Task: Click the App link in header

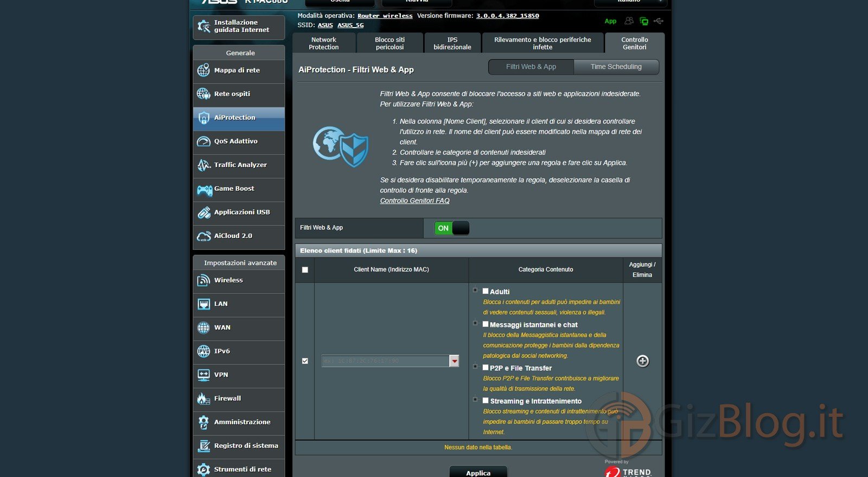Action: pyautogui.click(x=610, y=21)
